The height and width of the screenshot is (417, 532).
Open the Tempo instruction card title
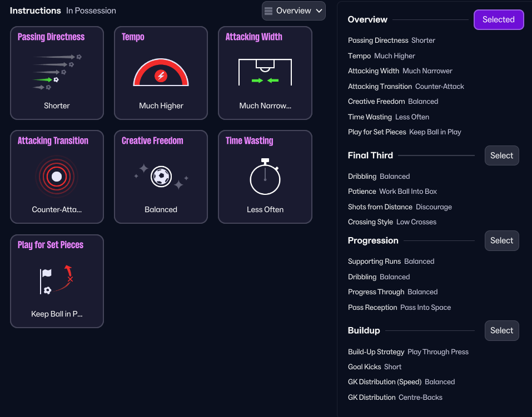coord(133,37)
